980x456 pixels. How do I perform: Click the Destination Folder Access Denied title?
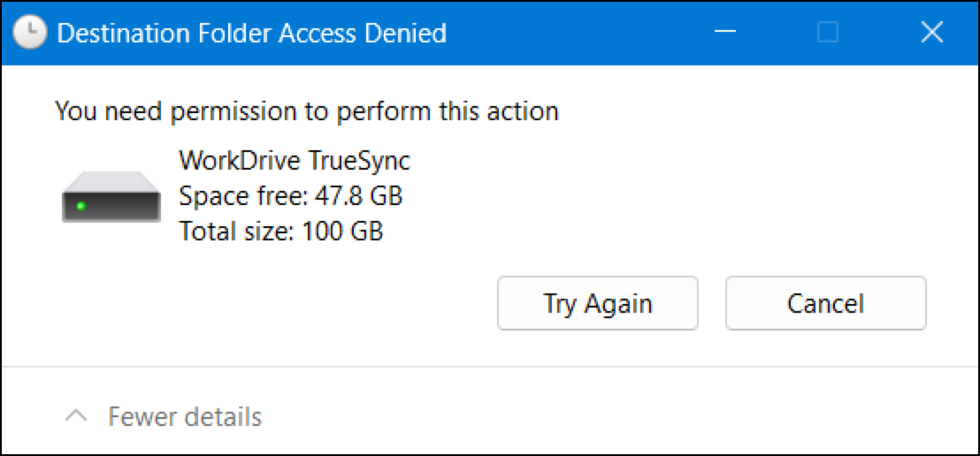click(x=251, y=34)
